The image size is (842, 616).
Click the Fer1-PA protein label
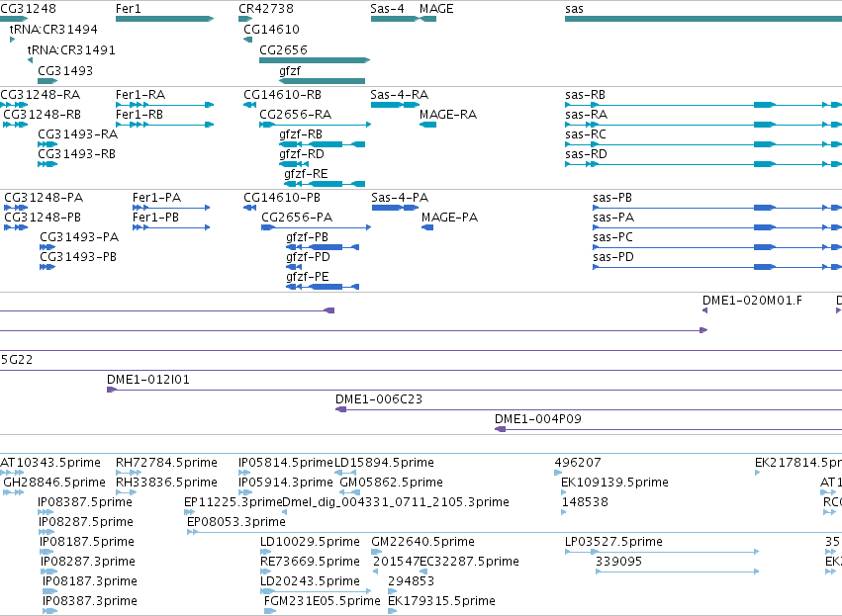click(x=156, y=198)
